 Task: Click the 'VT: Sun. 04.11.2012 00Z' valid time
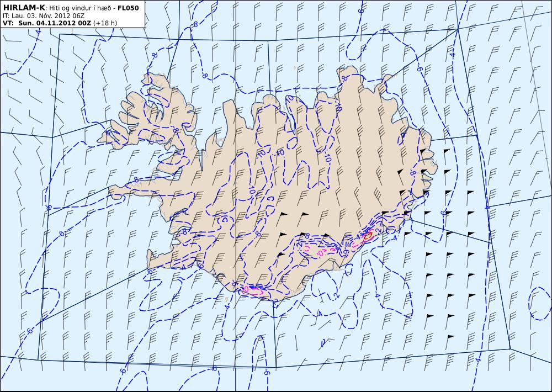click(x=47, y=23)
